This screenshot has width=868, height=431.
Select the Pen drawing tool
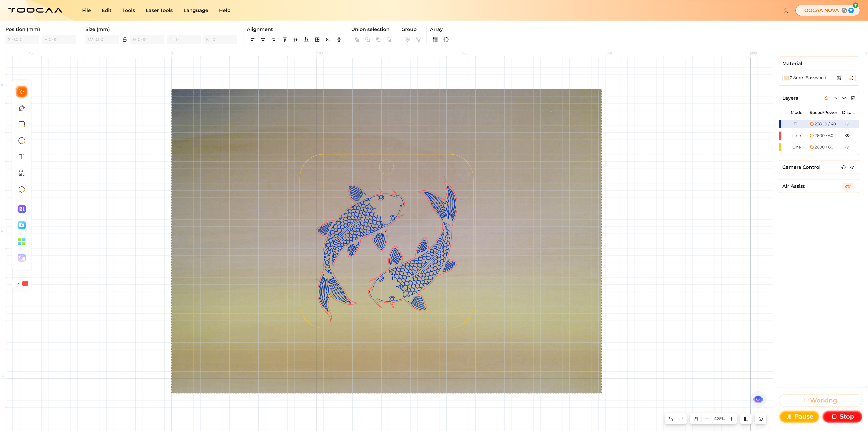[21, 108]
